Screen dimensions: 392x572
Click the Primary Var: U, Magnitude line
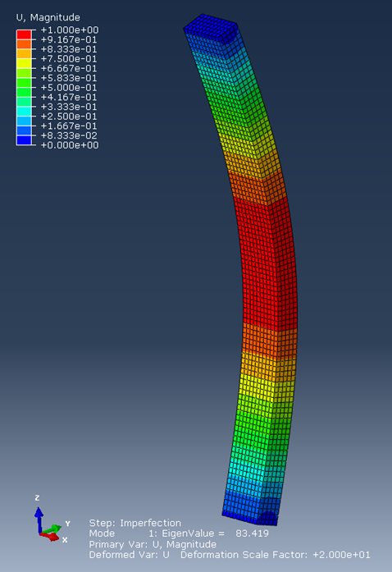pyautogui.click(x=153, y=544)
